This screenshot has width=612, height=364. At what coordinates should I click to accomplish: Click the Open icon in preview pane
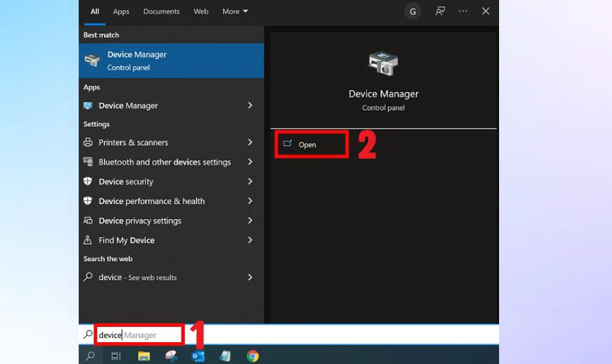pyautogui.click(x=288, y=144)
